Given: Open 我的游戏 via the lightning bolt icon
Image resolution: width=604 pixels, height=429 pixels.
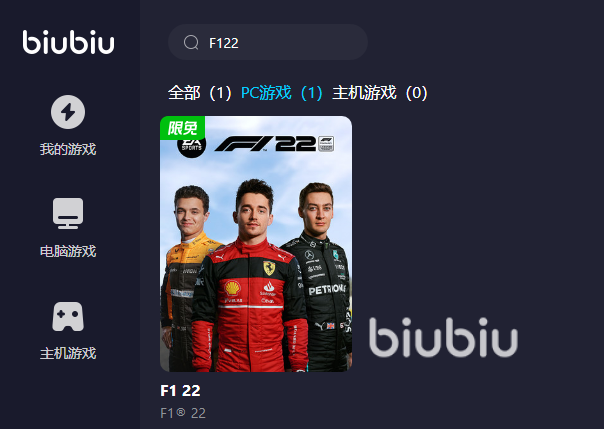Looking at the screenshot, I should 68,112.
